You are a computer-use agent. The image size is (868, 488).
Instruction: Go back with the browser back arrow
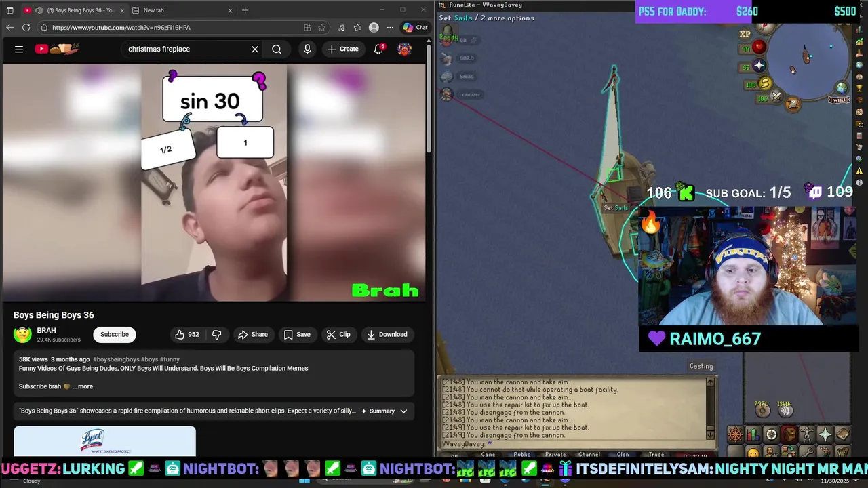coord(9,28)
